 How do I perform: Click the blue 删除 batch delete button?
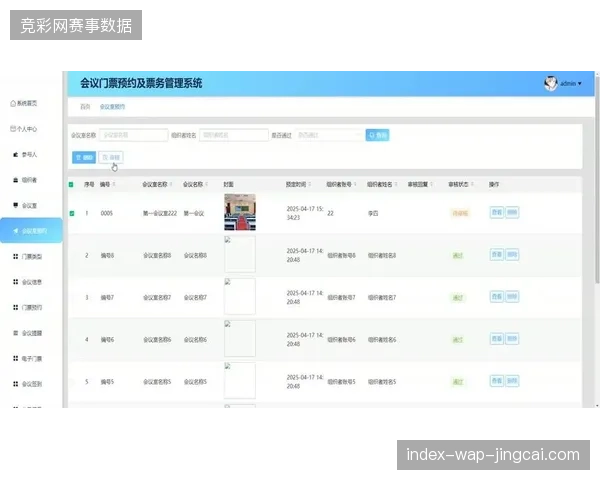(84, 157)
